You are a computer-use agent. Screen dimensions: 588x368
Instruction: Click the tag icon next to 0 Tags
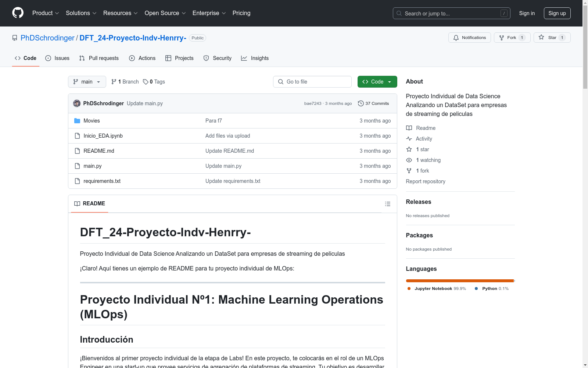click(x=146, y=82)
